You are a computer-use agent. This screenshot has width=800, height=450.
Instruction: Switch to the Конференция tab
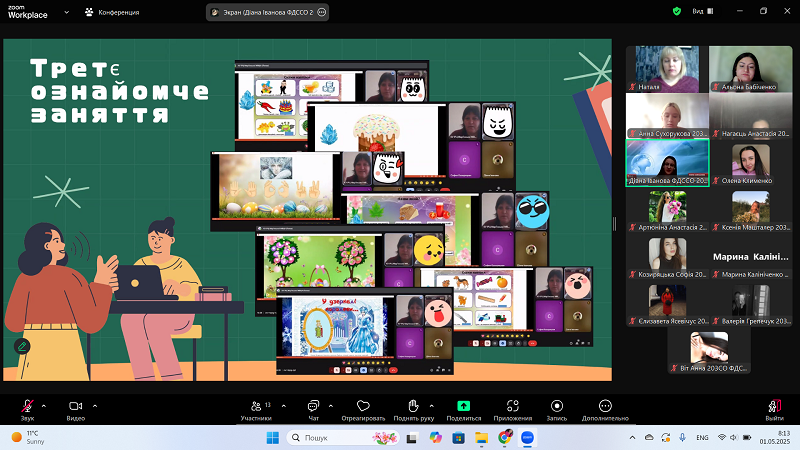[x=112, y=12]
